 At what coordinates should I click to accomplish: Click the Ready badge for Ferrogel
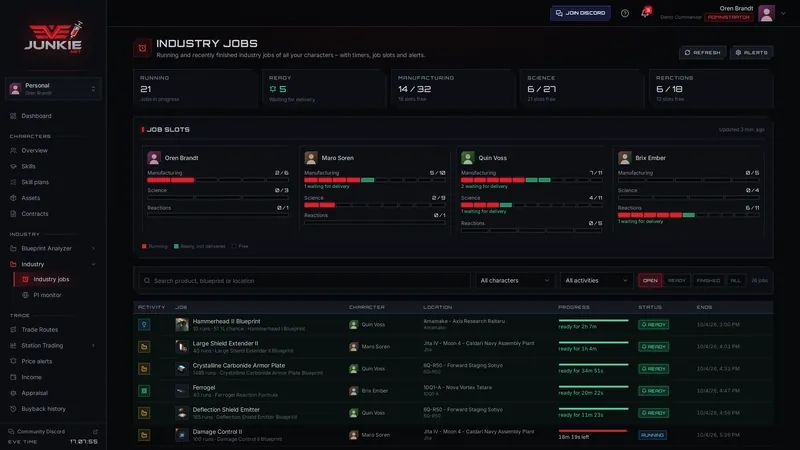click(653, 391)
